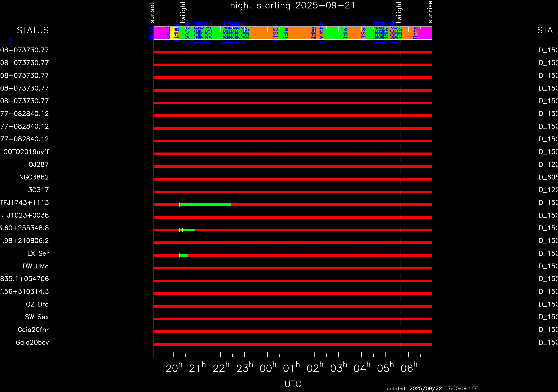Click the night starting 2025-09-21 title

pos(293,6)
